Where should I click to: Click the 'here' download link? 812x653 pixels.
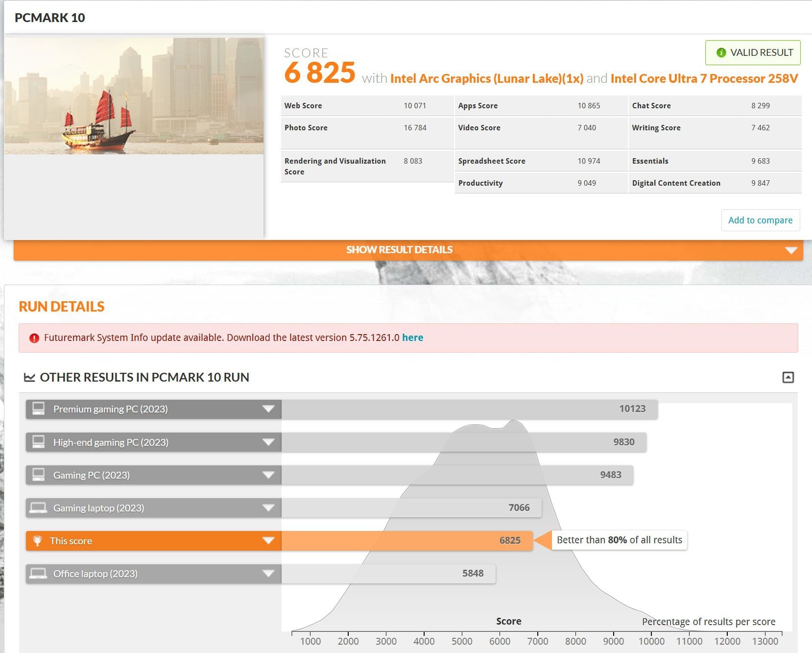[x=412, y=338]
